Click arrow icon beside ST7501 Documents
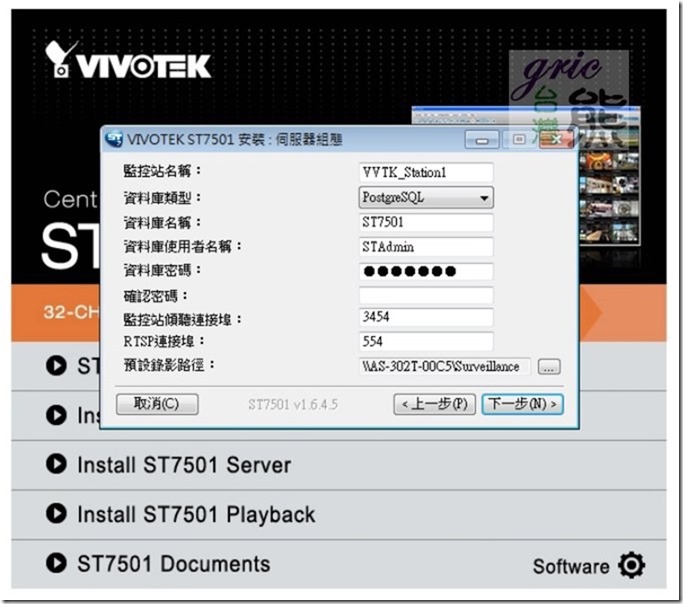683x604 pixels. point(56,563)
